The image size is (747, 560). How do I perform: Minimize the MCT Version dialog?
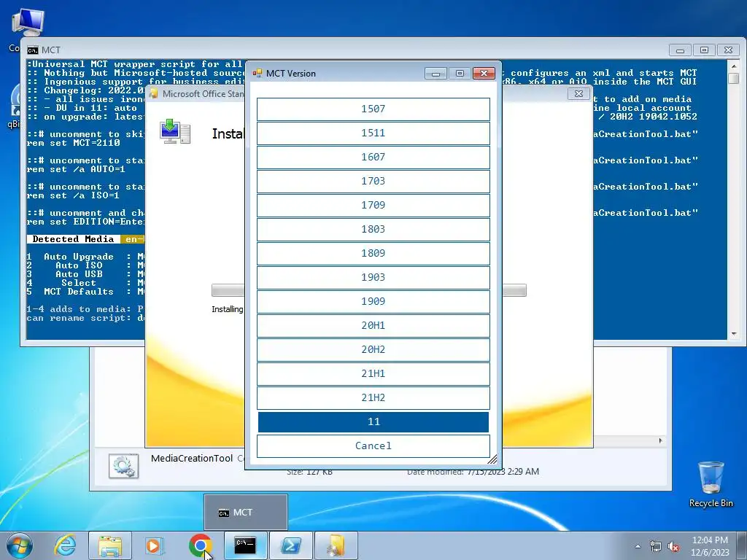coord(436,74)
